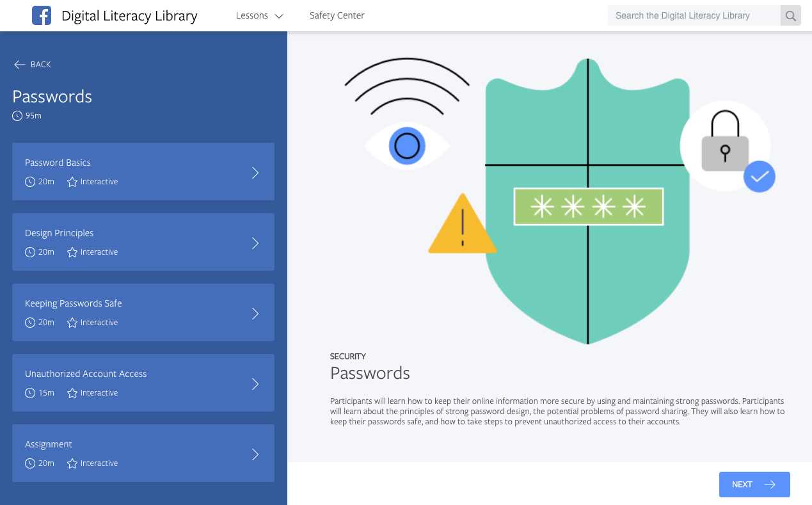The height and width of the screenshot is (505, 812).
Task: Click the clock icon showing 95m duration
Action: point(16,116)
